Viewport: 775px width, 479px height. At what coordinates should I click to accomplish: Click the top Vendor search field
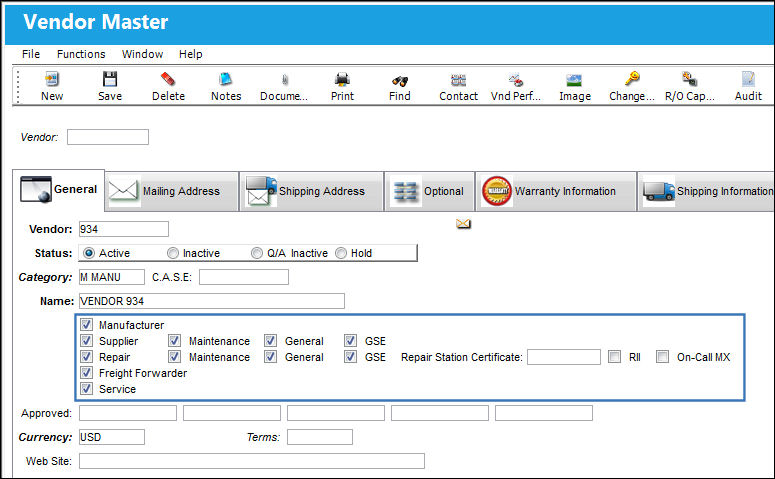coord(108,137)
